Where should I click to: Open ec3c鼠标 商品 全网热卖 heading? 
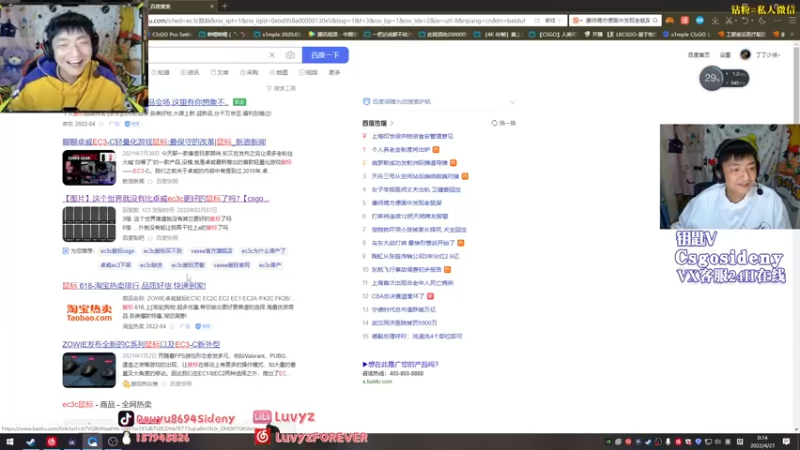pos(107,404)
